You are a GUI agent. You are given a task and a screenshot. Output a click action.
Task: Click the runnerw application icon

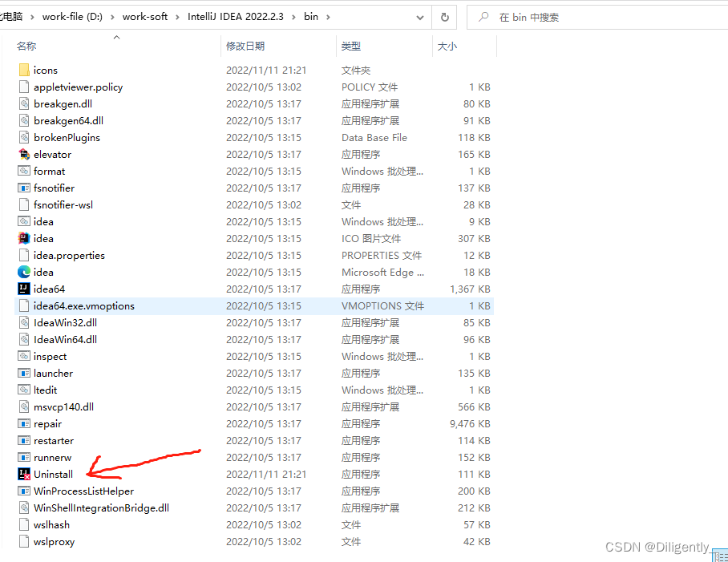24,457
